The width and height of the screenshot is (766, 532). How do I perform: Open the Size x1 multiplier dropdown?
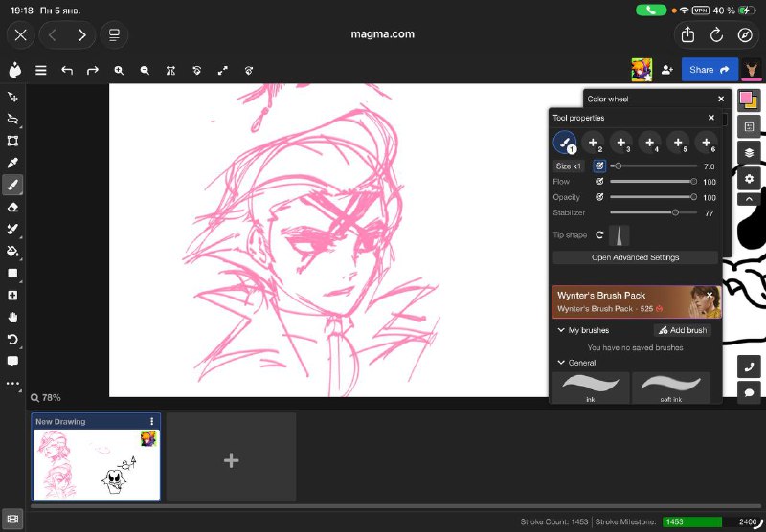[x=568, y=166]
